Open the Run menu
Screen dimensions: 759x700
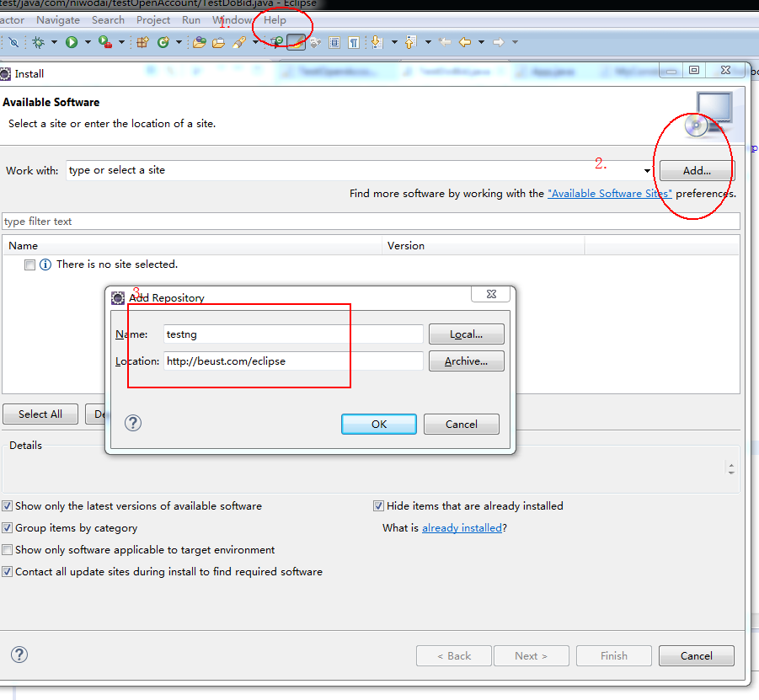[191, 20]
